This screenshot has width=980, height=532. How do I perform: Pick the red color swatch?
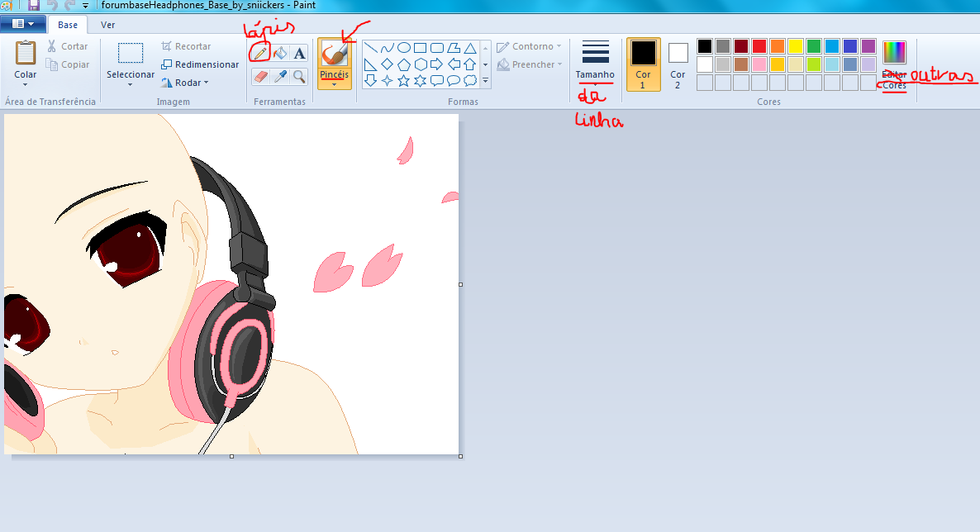coord(759,46)
